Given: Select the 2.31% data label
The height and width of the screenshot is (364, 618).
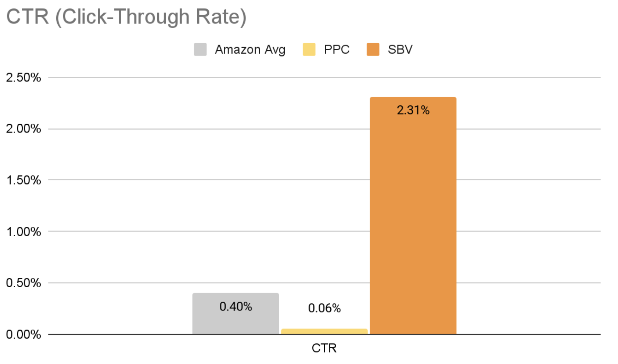Looking at the screenshot, I should tap(413, 110).
